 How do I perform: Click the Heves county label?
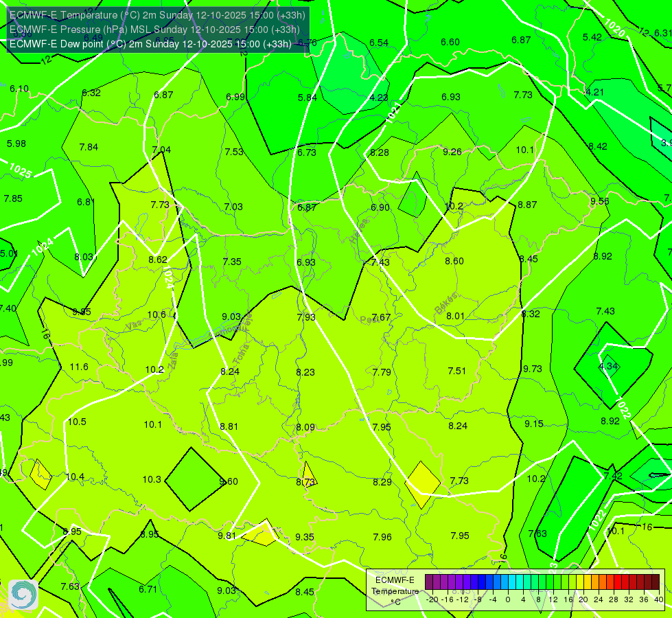359,231
